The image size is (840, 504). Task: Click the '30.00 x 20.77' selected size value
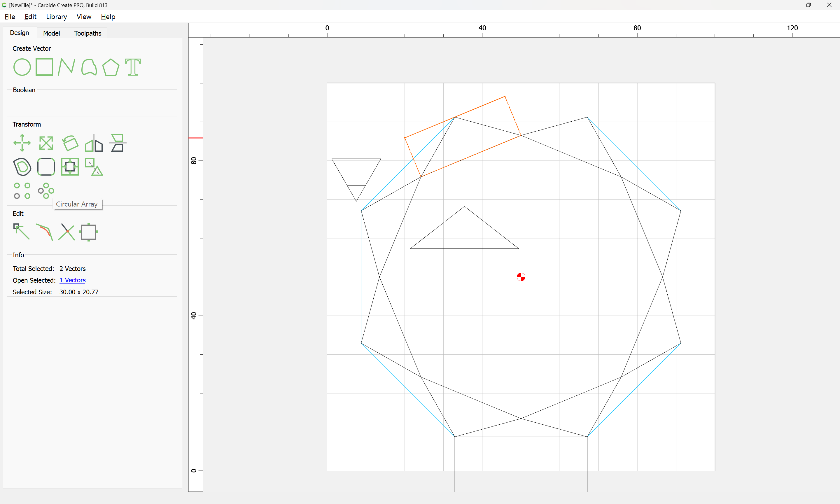pos(79,292)
